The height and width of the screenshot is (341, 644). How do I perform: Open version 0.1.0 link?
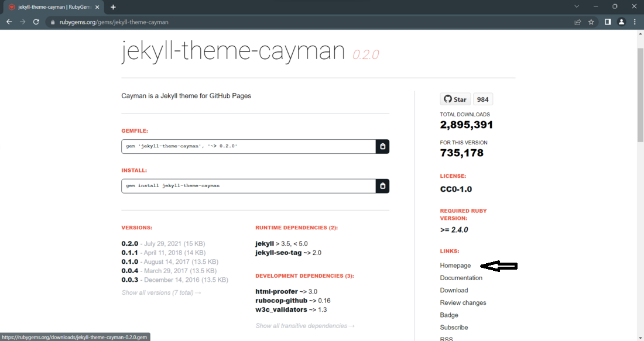point(130,262)
